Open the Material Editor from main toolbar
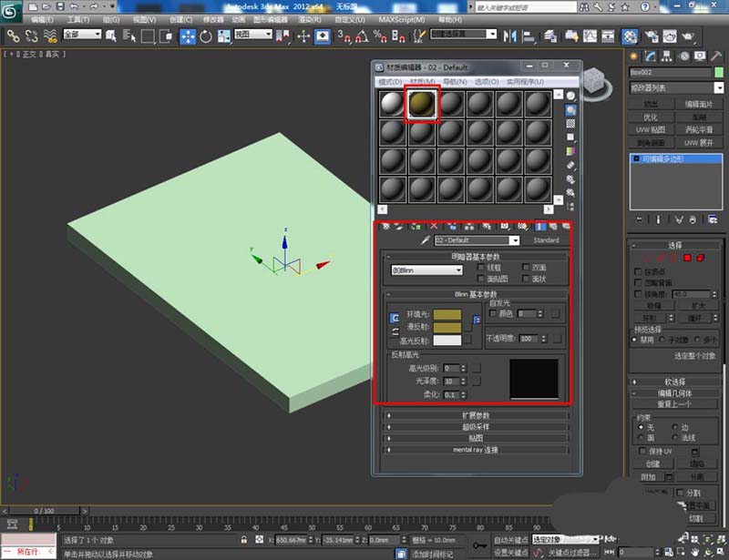Screen dimensions: 729x560 click(x=629, y=36)
